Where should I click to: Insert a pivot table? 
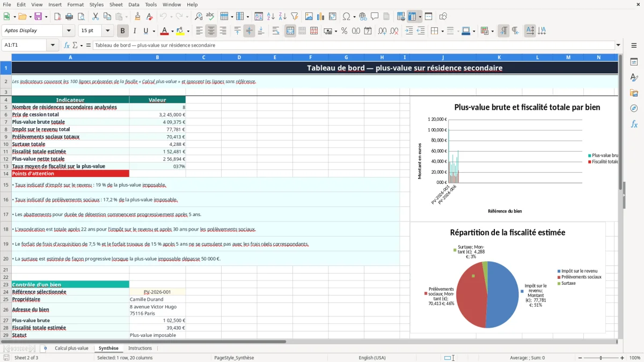pyautogui.click(x=333, y=17)
